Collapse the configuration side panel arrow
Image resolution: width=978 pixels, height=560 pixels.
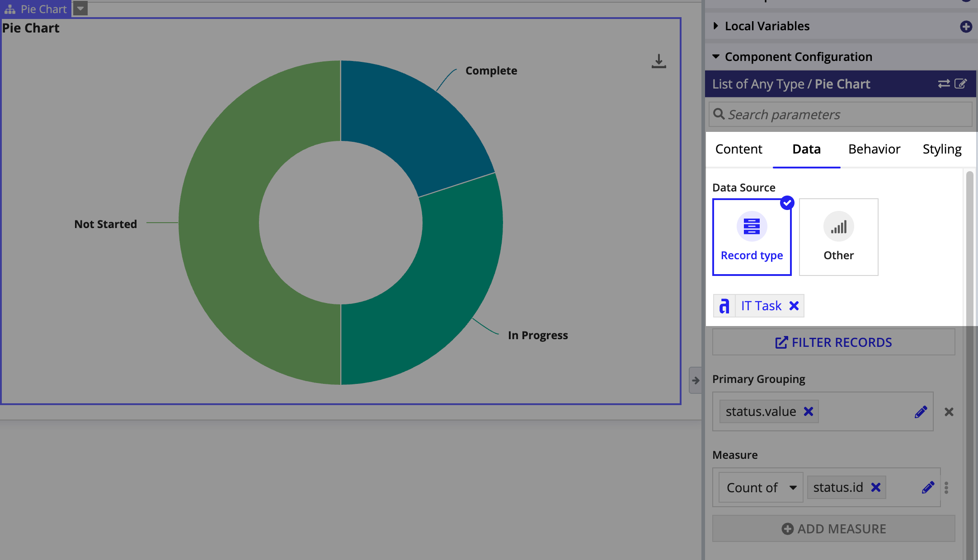click(x=695, y=380)
